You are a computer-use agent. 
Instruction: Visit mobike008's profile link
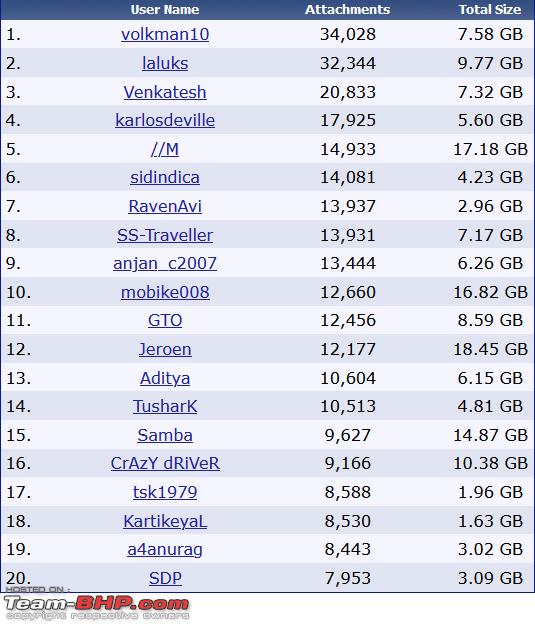pyautogui.click(x=165, y=292)
